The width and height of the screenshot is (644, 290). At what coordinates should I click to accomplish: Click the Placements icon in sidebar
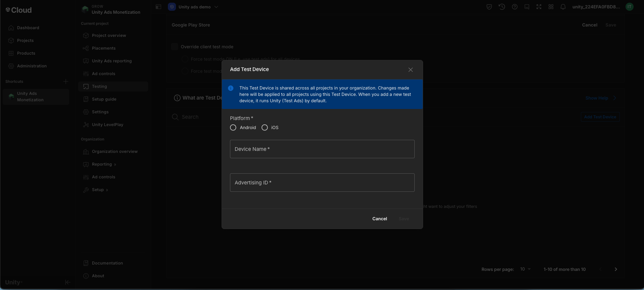point(86,48)
